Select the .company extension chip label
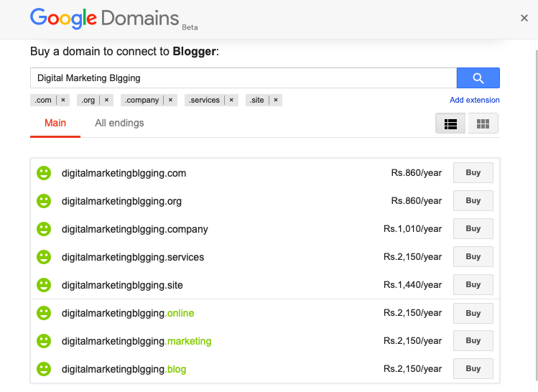The width and height of the screenshot is (538, 392). click(142, 100)
